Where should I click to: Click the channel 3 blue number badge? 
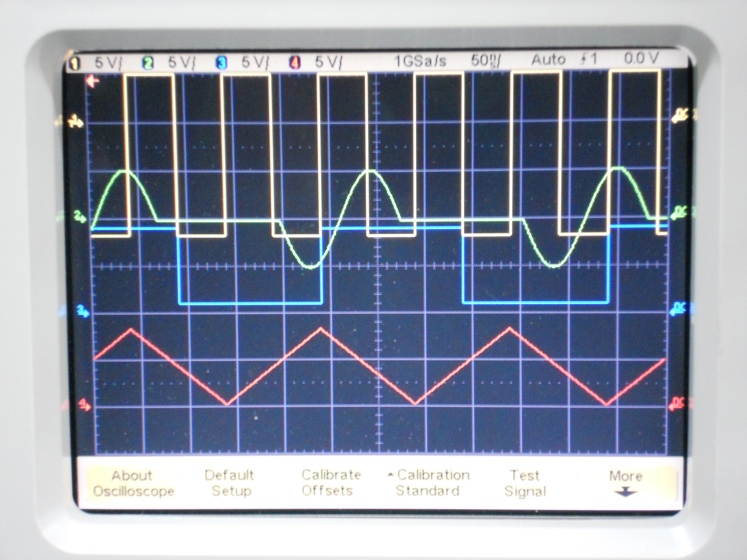tap(221, 63)
